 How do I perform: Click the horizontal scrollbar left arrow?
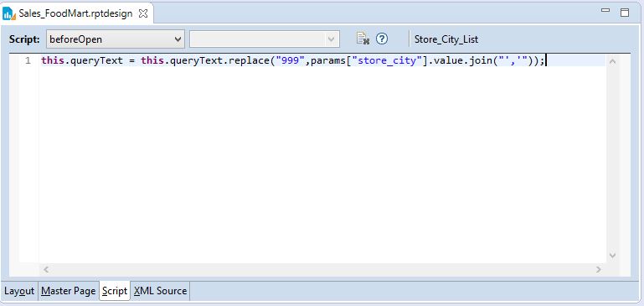pos(45,269)
